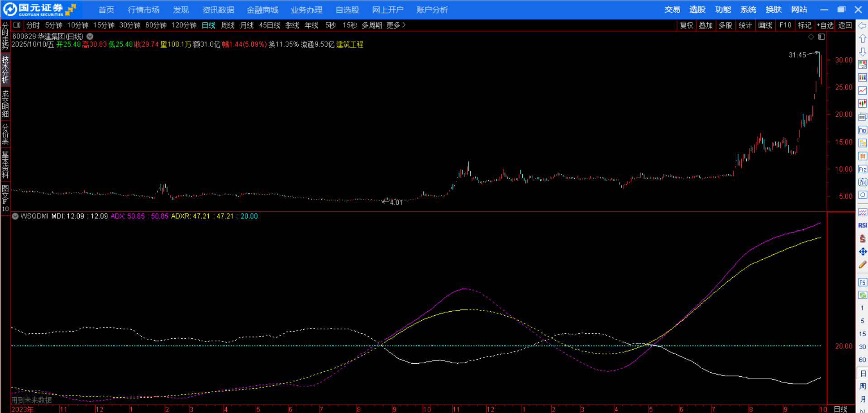Click the 建筑工程 sector link
Screen dimensions: 868x413
pos(349,44)
